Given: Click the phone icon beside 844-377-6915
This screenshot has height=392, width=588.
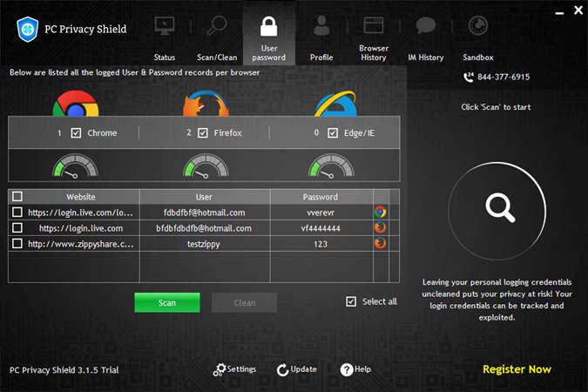Looking at the screenshot, I should pos(469,77).
